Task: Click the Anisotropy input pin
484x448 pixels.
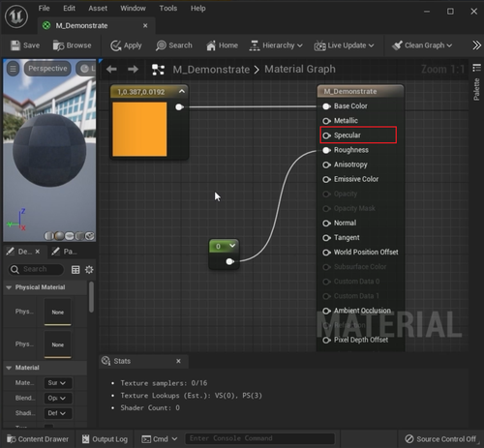Action: click(326, 164)
